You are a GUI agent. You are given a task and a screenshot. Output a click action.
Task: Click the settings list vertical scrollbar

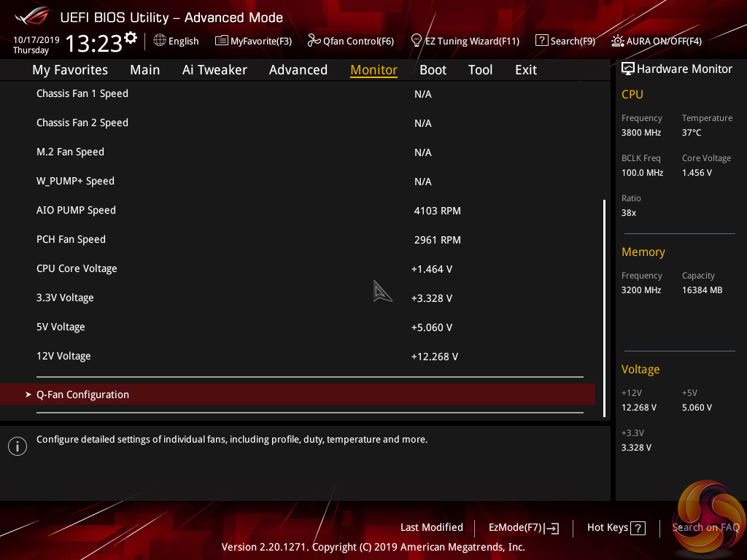[x=604, y=308]
